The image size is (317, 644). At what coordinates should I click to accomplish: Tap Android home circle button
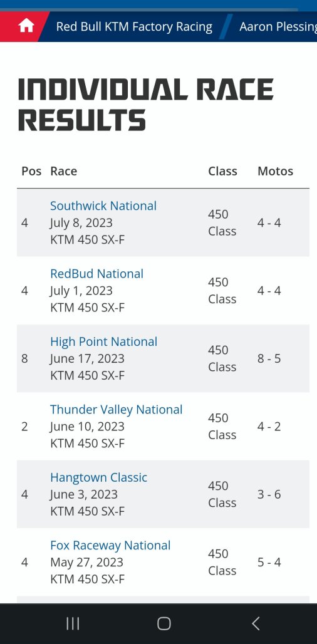(164, 623)
